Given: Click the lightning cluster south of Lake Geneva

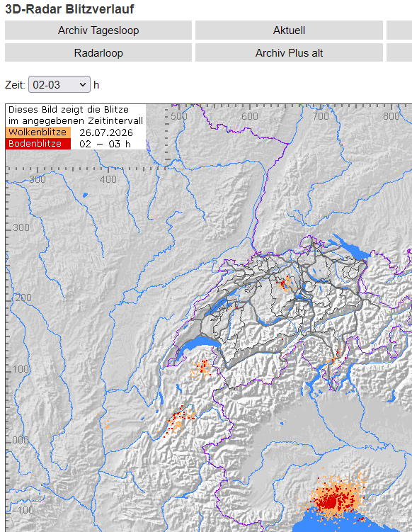Looking at the screenshot, I should click(x=202, y=369).
